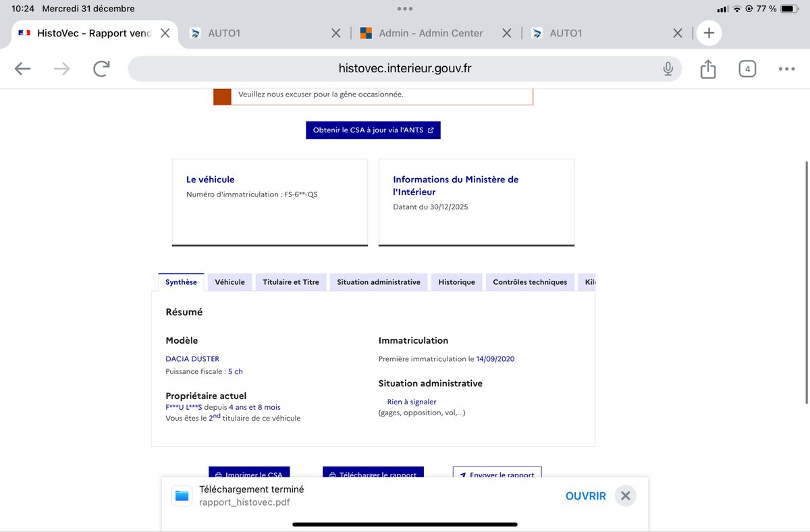Screen dimensions: 810x532
Task: Tap the address bar URL field
Action: pos(404,68)
